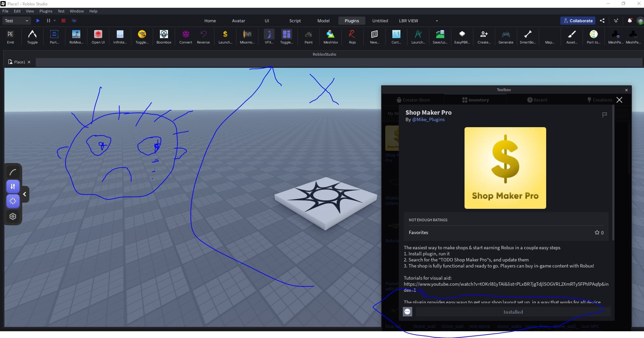Open the Test mode dropdown
The image size is (644, 338).
pyautogui.click(x=16, y=21)
